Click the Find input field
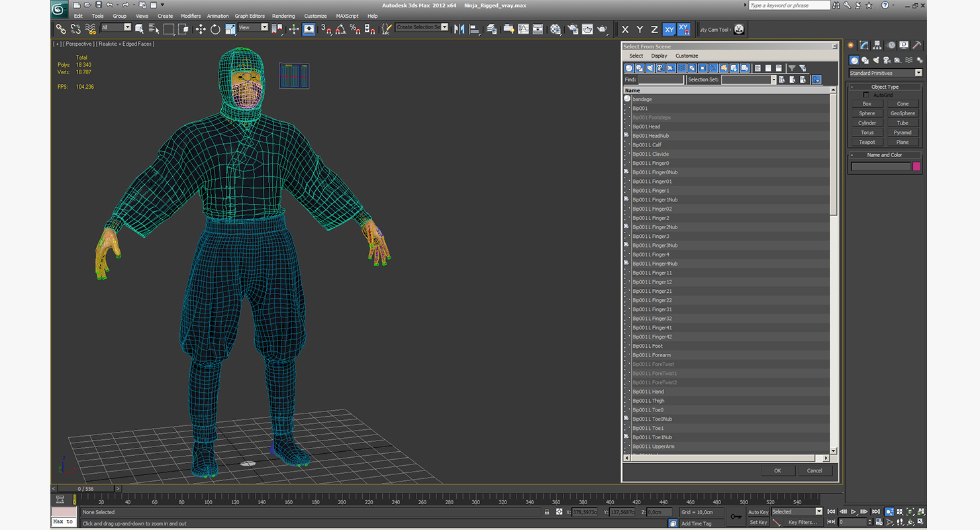Screen dimensions: 980x530 click(x=661, y=79)
